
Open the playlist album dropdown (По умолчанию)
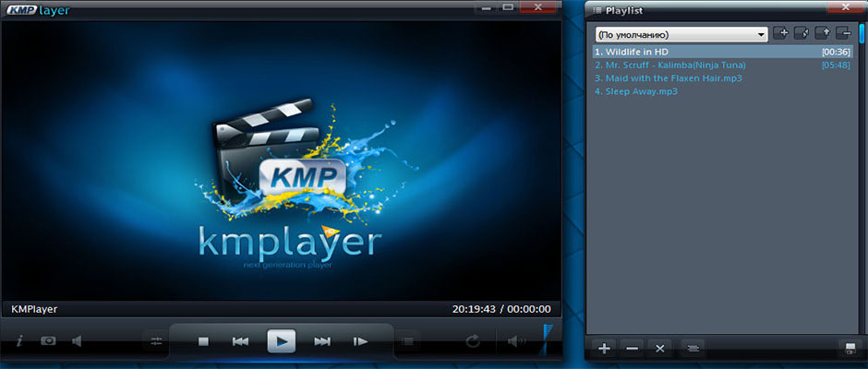681,35
